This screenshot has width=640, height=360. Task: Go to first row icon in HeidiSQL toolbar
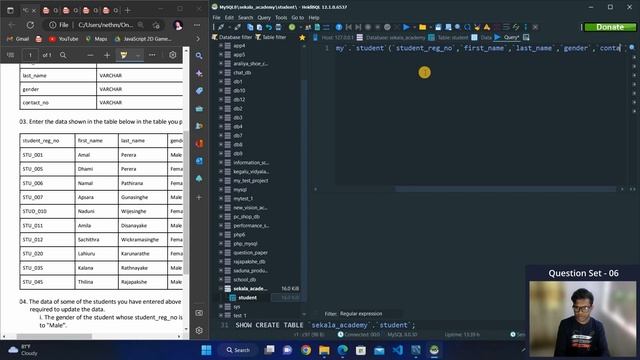click(x=349, y=27)
